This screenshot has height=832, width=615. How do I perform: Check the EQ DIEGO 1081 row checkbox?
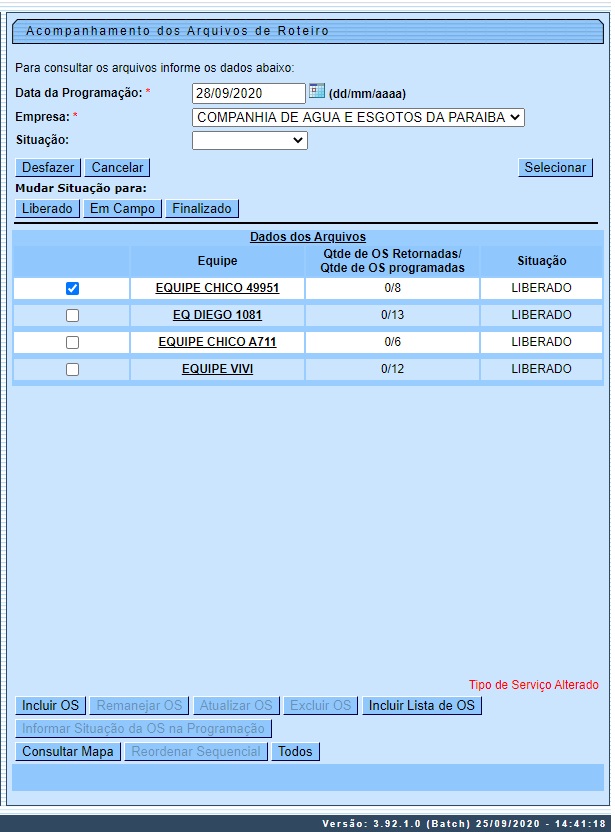[x=72, y=315]
